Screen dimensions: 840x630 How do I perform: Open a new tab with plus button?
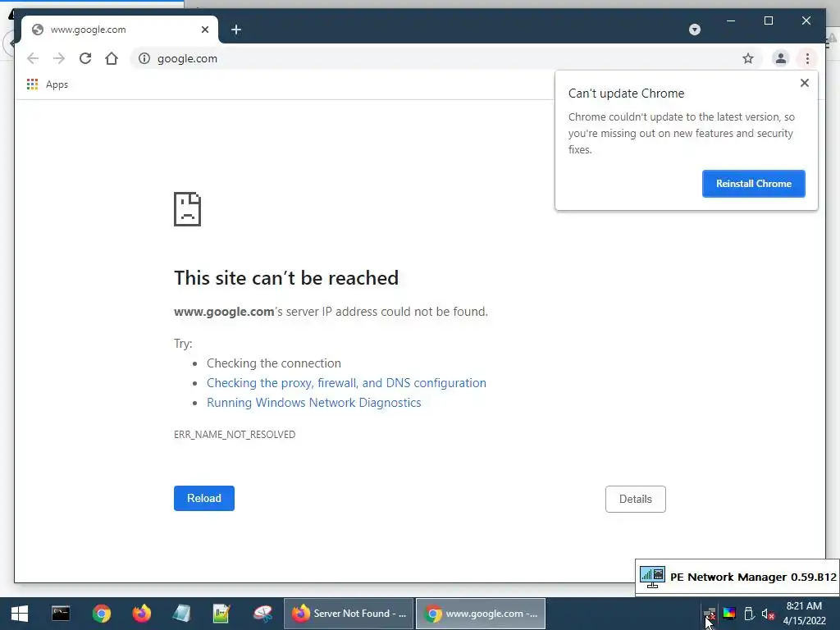coord(236,30)
